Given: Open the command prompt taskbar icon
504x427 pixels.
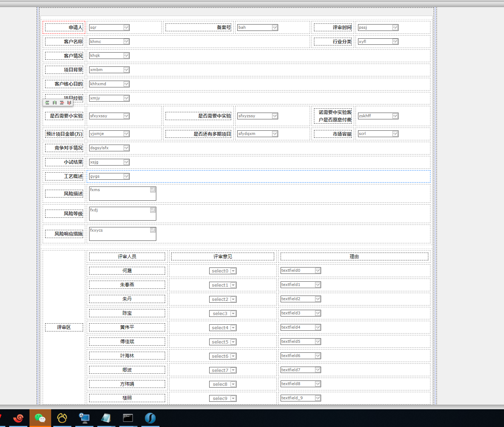Looking at the screenshot, I should click(x=128, y=418).
